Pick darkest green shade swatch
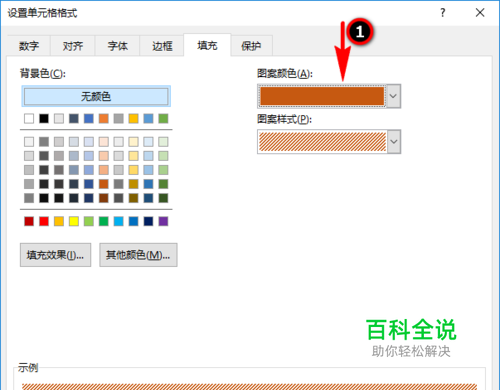Screen dimensions: 500x390 tap(163, 198)
